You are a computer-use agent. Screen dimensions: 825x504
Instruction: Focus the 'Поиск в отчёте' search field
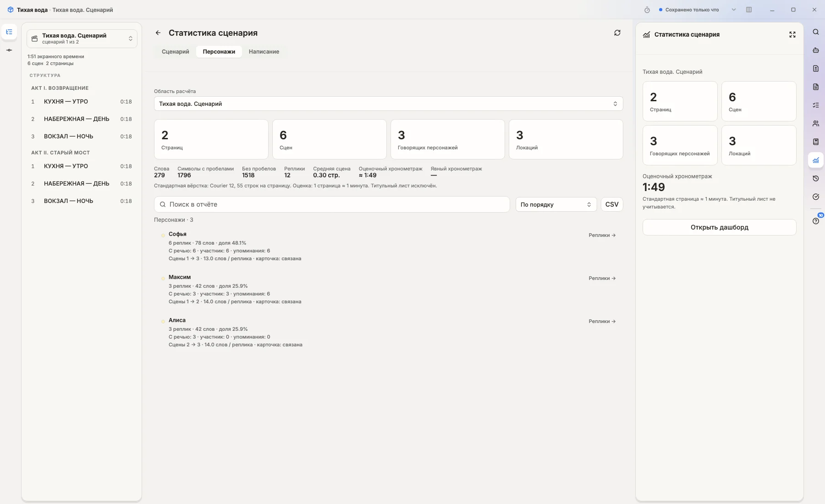point(332,204)
